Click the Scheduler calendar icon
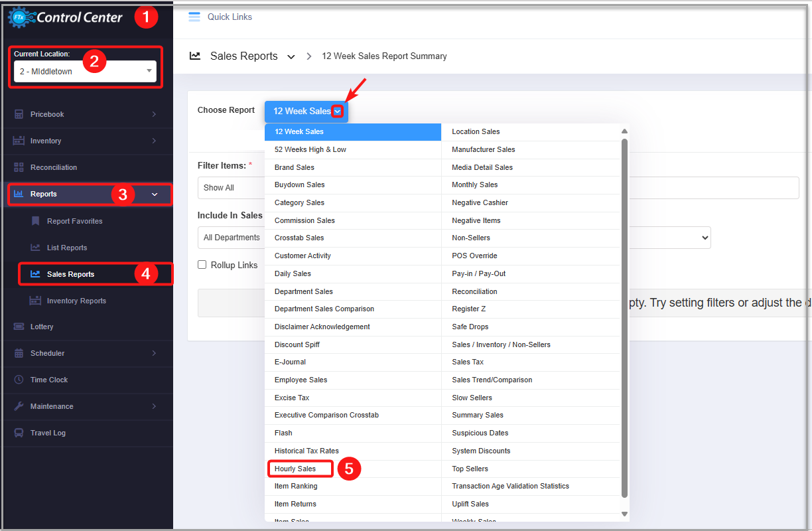812x531 pixels. (x=19, y=353)
